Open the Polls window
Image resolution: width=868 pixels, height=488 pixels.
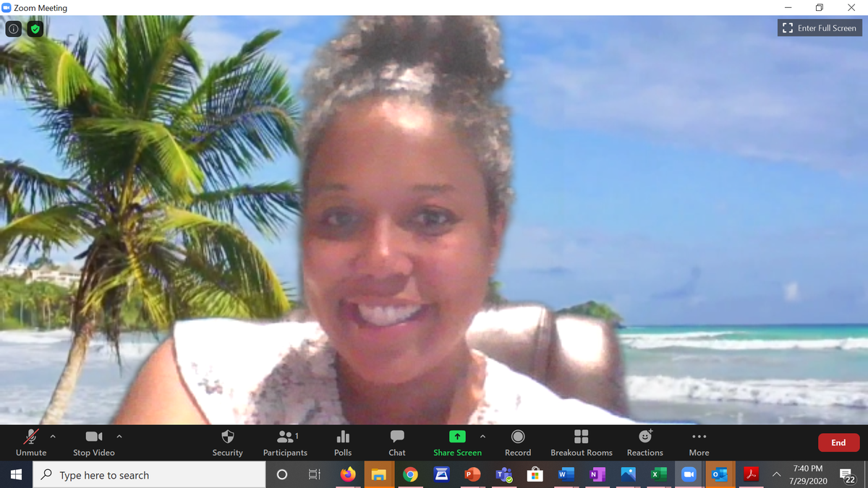343,442
